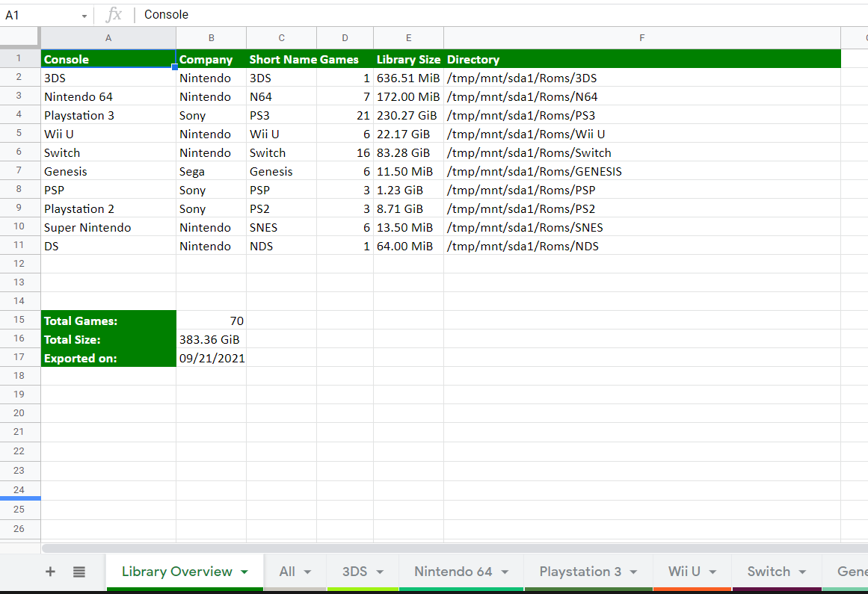Select column C header
The image size is (868, 594).
tap(282, 38)
